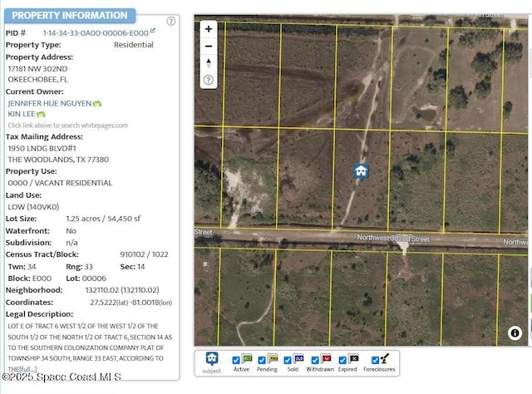Click the property address 17181 NW 302ND
Viewport: 532px width, 394px height.
click(37, 68)
